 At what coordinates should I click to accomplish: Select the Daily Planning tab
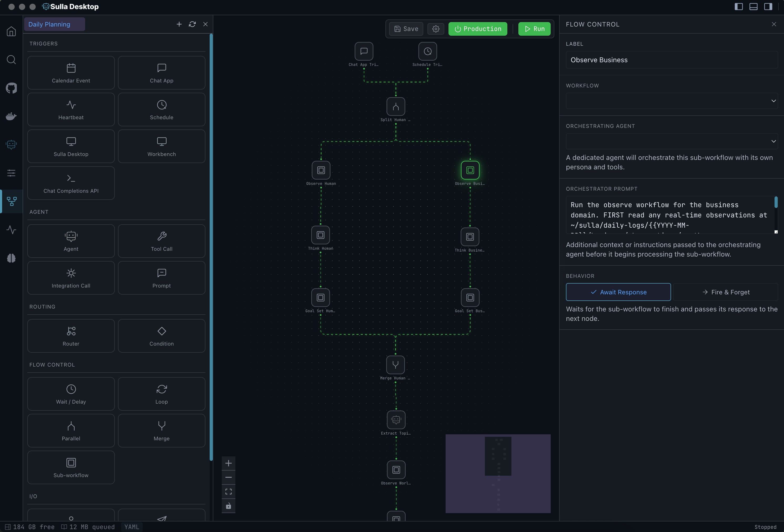click(54, 24)
